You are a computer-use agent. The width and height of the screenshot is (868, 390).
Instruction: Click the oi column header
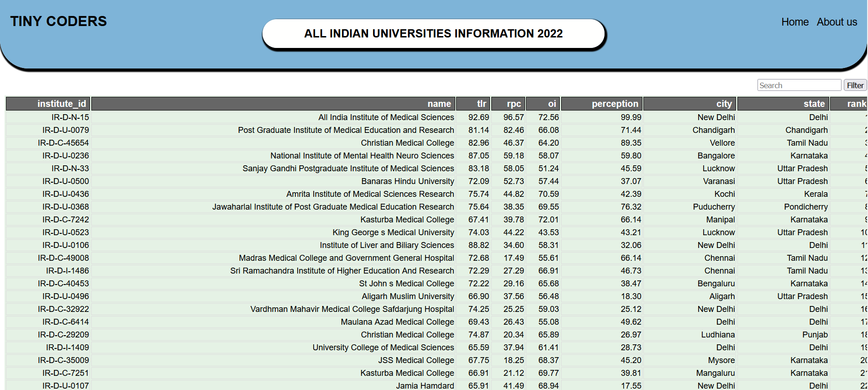543,104
